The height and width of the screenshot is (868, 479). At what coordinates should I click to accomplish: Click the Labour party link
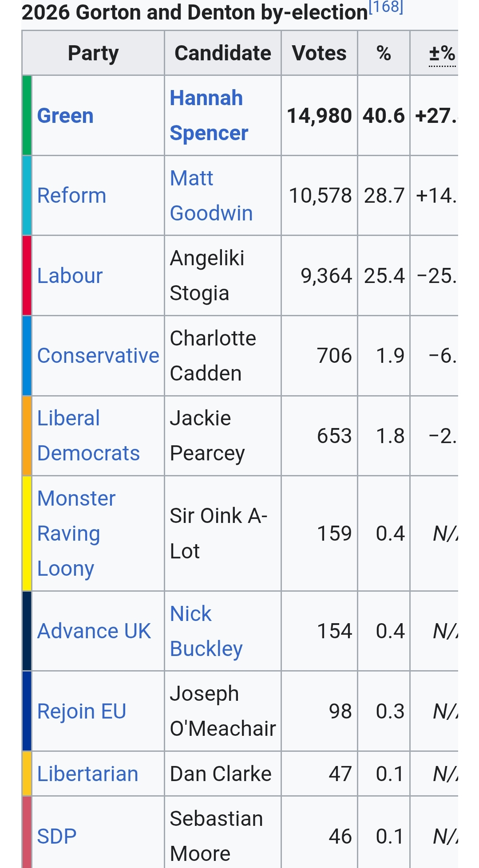[70, 276]
